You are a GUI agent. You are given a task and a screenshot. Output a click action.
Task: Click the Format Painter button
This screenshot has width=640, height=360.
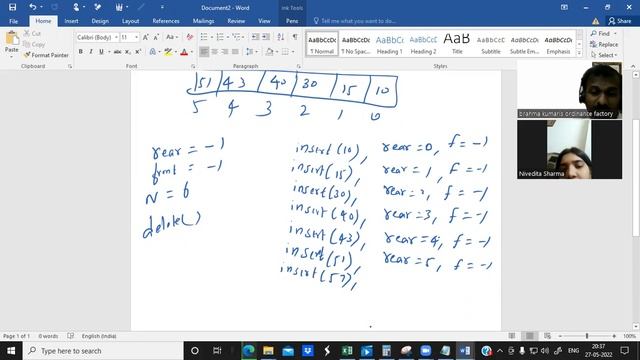point(45,55)
